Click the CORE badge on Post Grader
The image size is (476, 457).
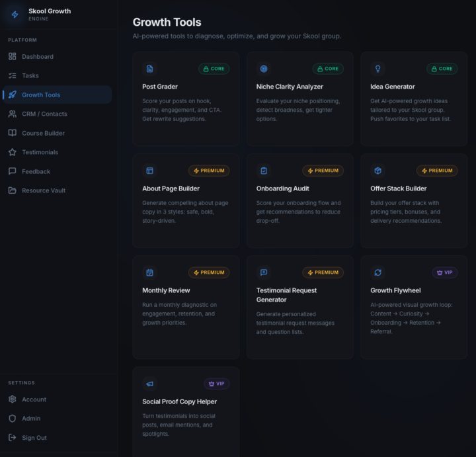coord(214,69)
